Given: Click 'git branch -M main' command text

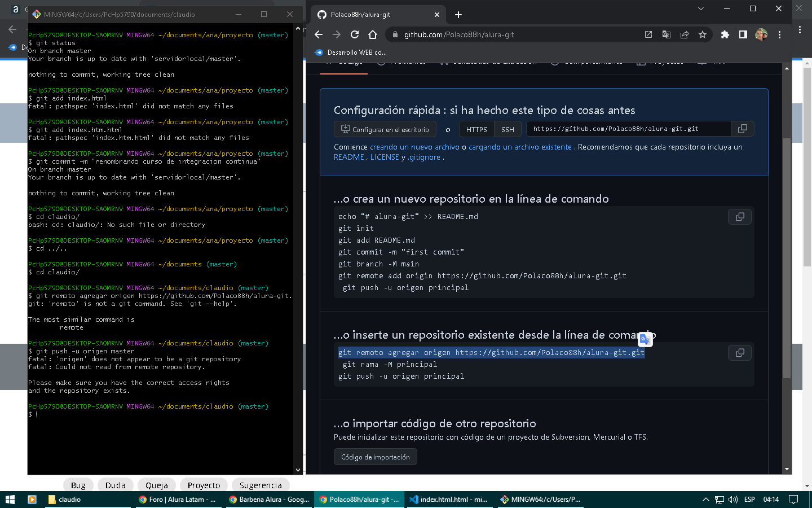Looking at the screenshot, I should 378,264.
